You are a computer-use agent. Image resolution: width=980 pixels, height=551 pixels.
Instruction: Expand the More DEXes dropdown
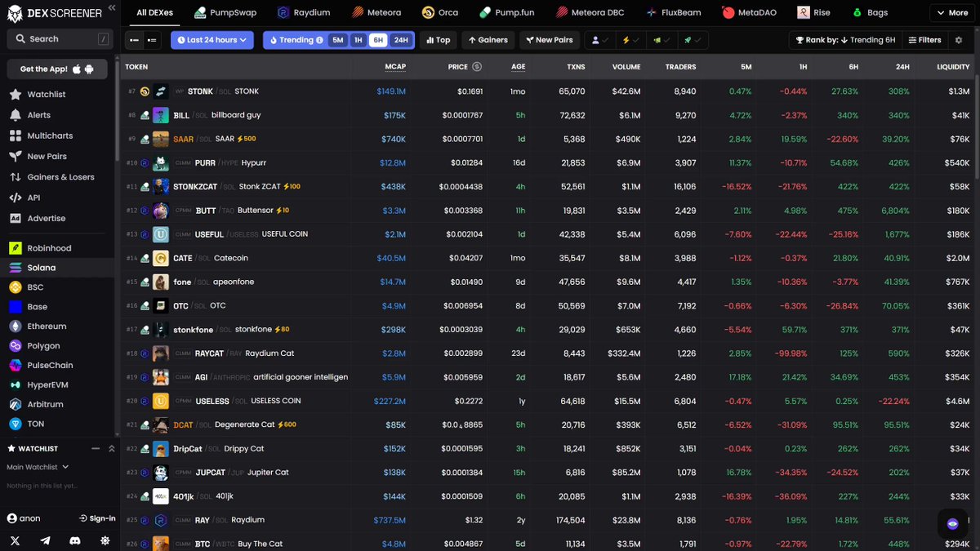pos(951,13)
